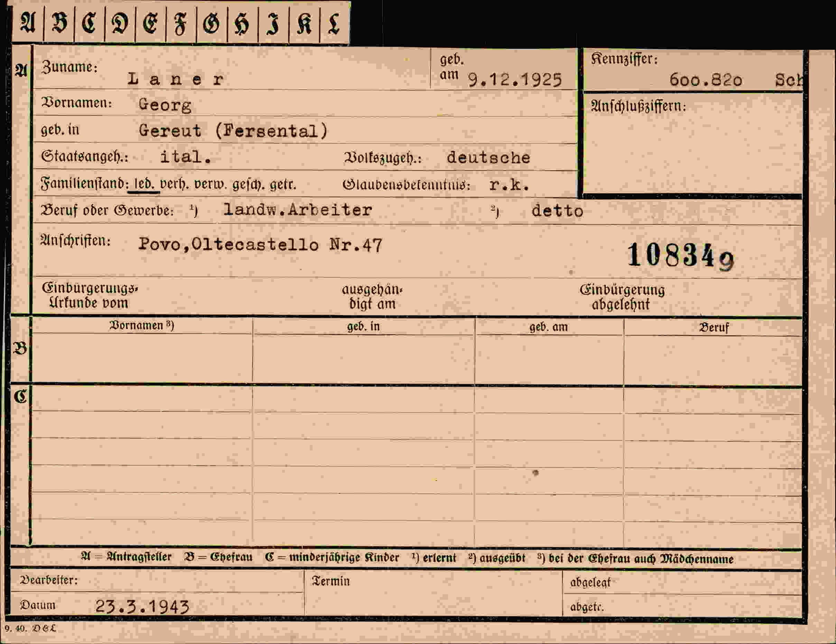836x644 pixels.
Task: Click occupation 'landw.Arbeiter'
Action: [x=298, y=210]
